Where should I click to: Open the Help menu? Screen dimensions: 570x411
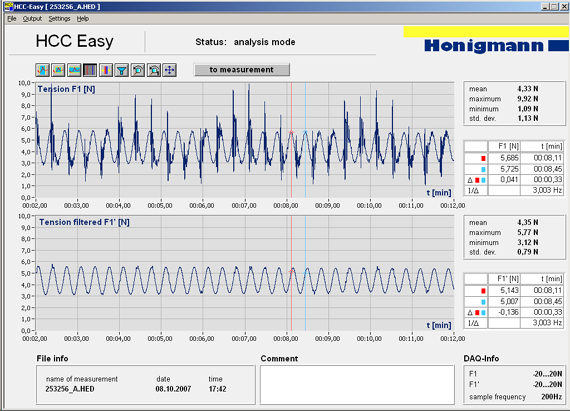(83, 19)
